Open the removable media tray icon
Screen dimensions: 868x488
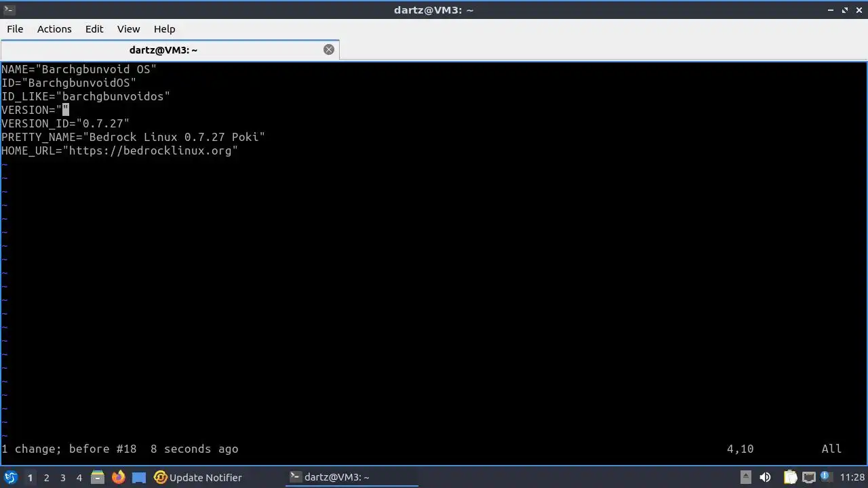pos(745,477)
